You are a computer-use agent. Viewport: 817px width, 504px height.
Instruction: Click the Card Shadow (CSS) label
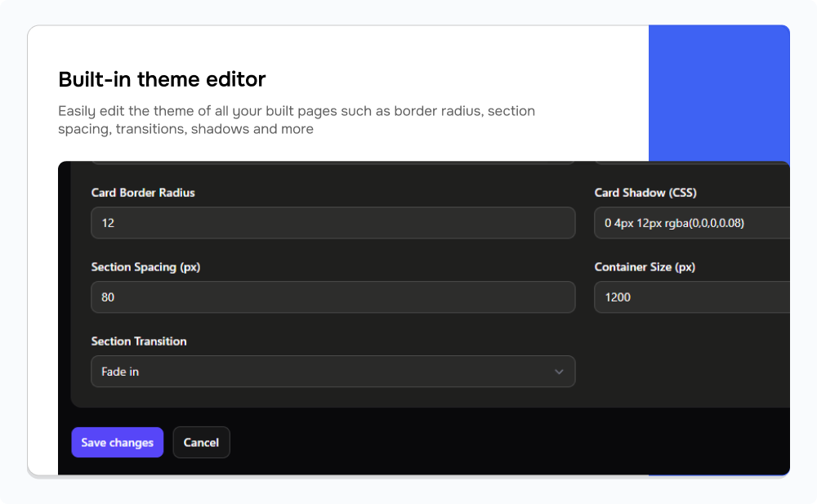click(645, 193)
